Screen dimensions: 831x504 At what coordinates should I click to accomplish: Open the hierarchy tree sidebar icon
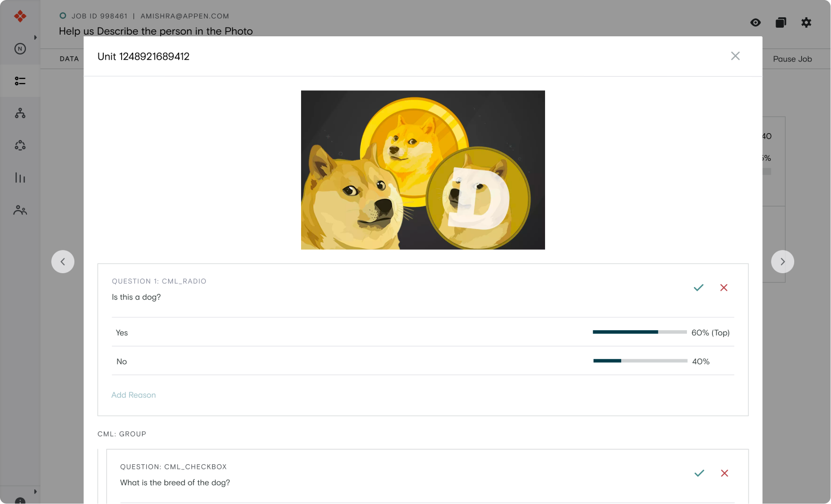tap(20, 113)
